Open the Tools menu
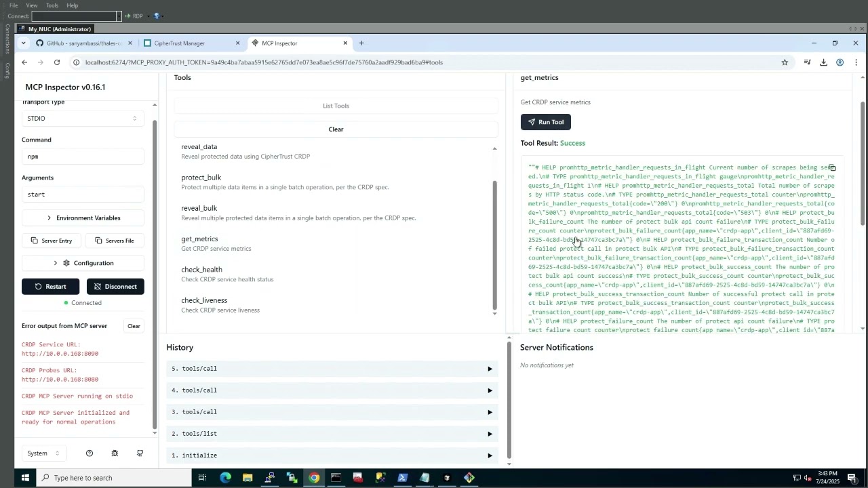This screenshot has width=868, height=488. [52, 5]
